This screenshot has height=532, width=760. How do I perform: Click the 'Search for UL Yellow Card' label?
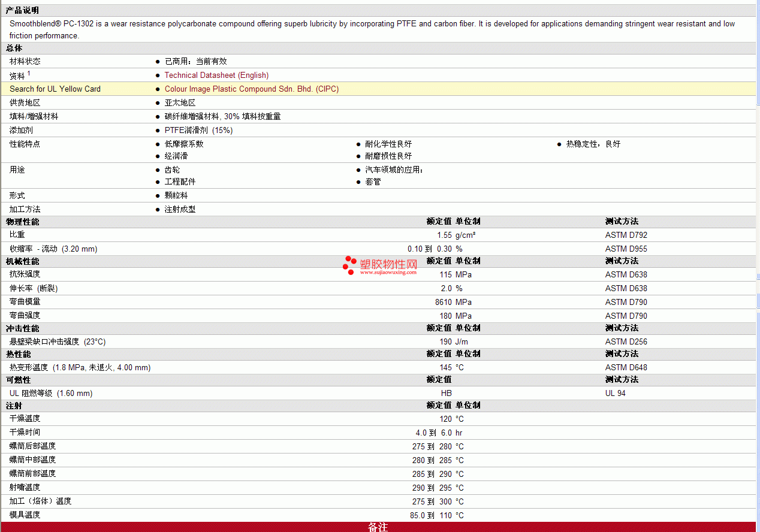pyautogui.click(x=55, y=89)
